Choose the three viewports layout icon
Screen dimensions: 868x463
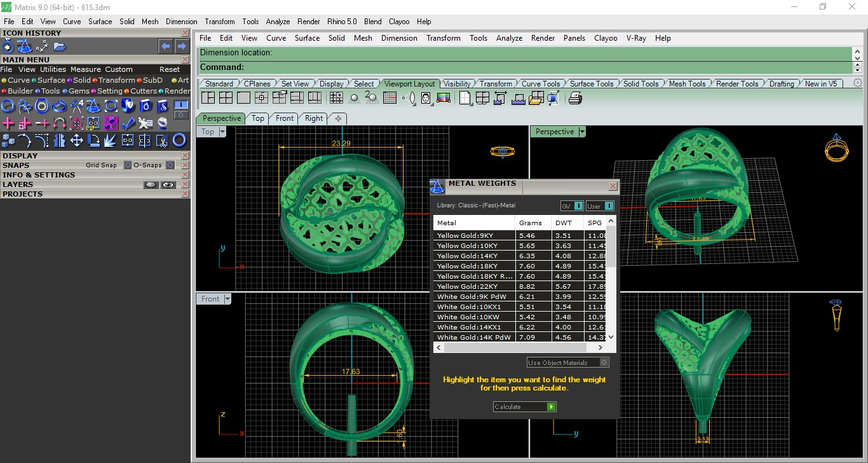[208, 98]
